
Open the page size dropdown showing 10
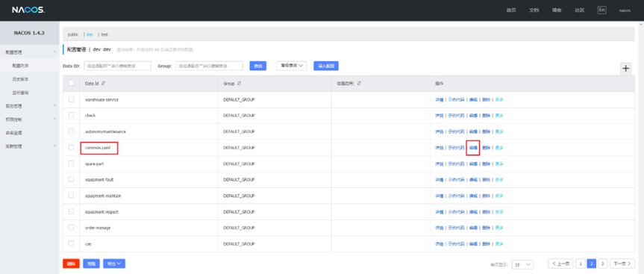[523, 264]
